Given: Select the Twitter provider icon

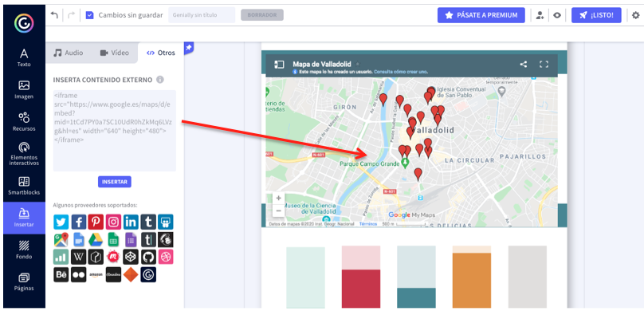Looking at the screenshot, I should click(61, 222).
